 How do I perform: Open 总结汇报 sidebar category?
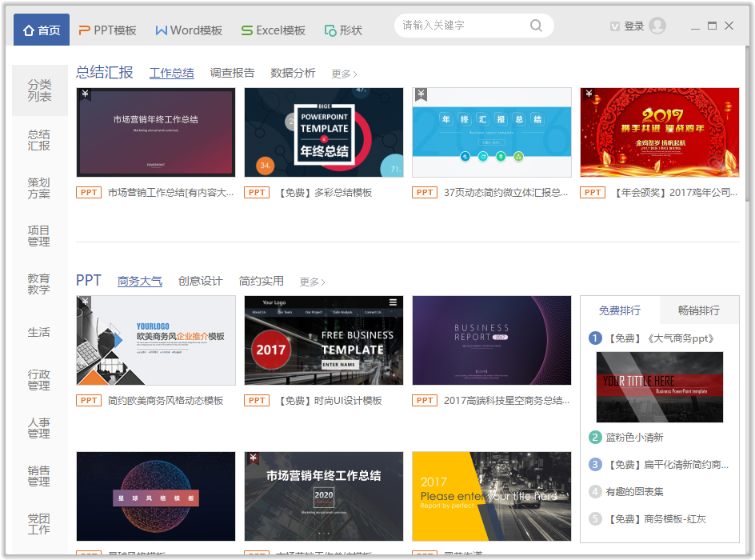coord(39,140)
